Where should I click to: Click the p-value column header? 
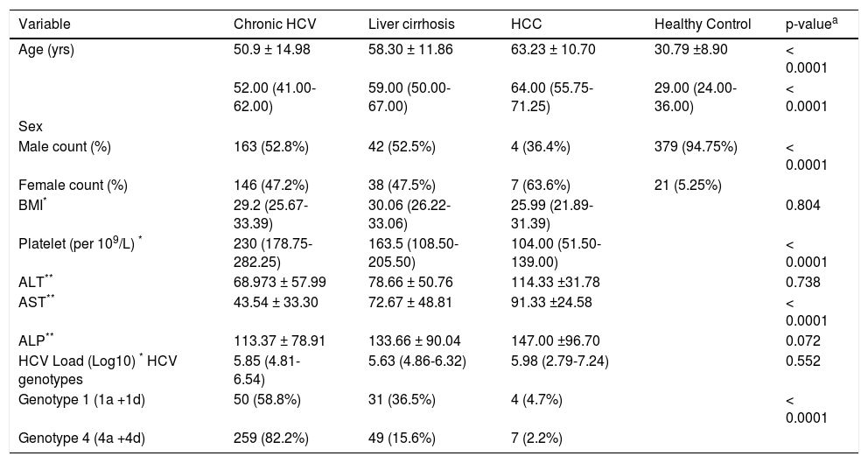pyautogui.click(x=811, y=24)
